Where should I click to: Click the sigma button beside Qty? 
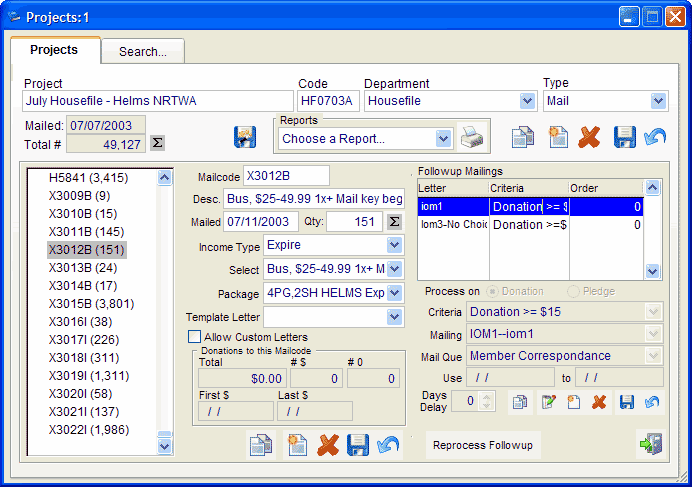[395, 222]
